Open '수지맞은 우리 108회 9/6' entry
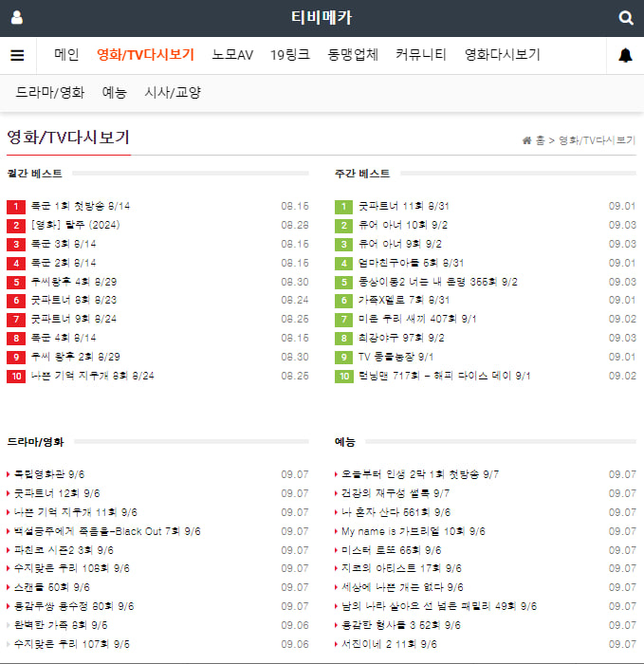644x664 pixels. (x=72, y=568)
